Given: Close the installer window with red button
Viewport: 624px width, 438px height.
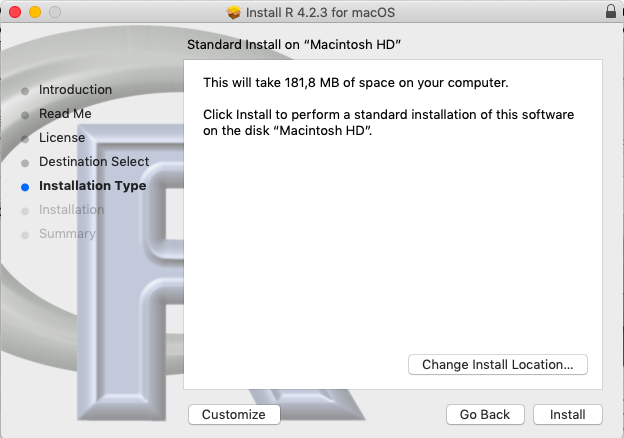Looking at the screenshot, I should coord(15,12).
